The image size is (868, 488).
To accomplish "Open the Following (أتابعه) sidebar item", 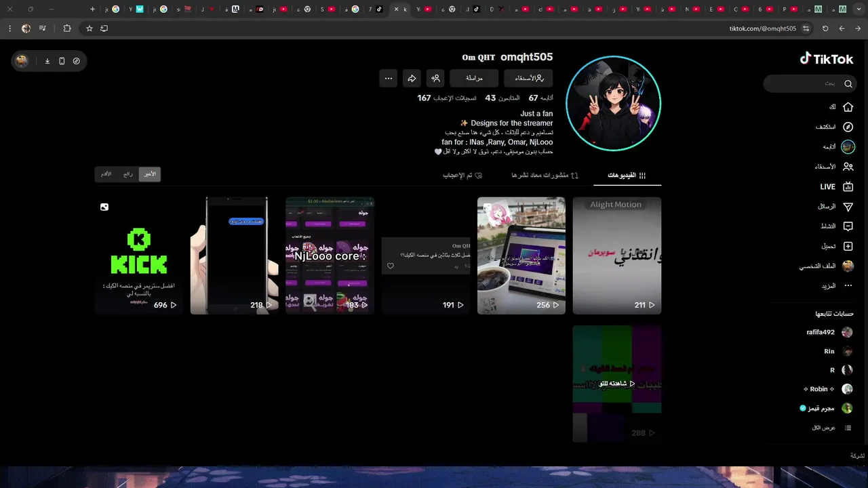I will [x=838, y=147].
